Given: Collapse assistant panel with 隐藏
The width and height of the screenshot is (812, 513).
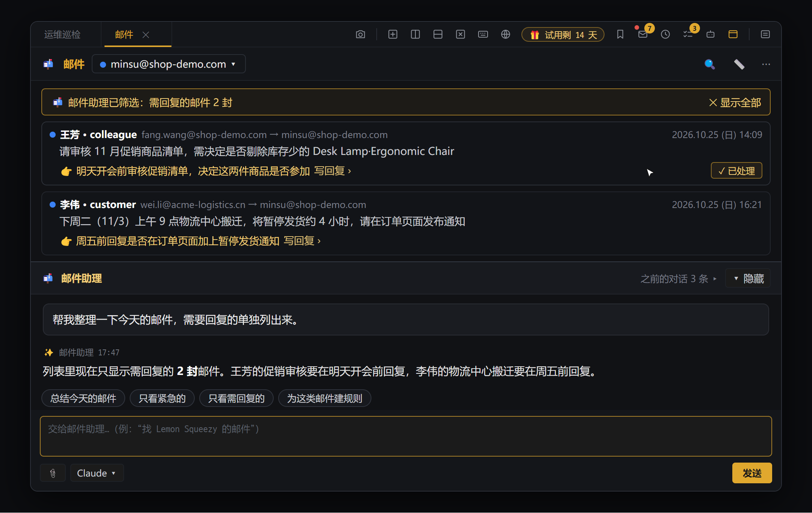Looking at the screenshot, I should coord(748,279).
